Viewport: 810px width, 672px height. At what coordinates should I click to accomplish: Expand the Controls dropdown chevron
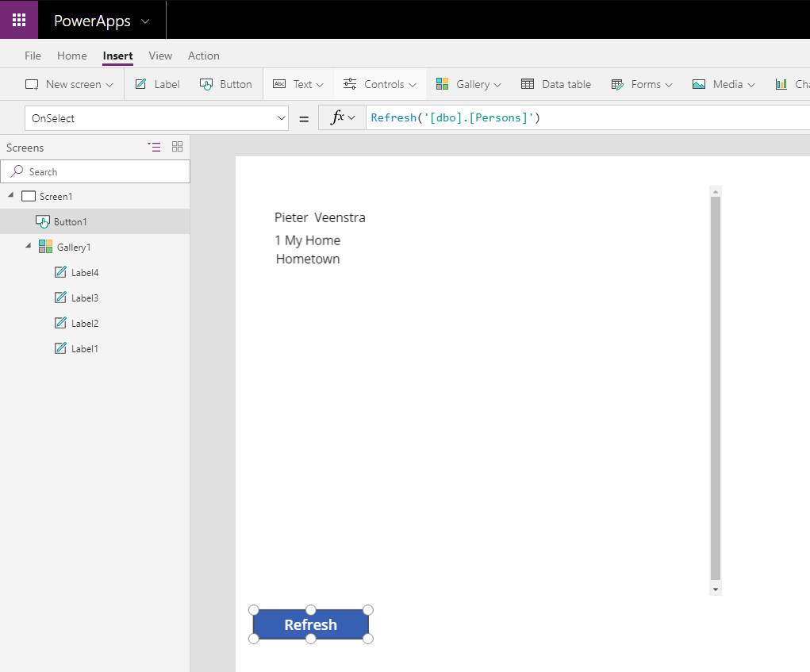[x=413, y=85]
